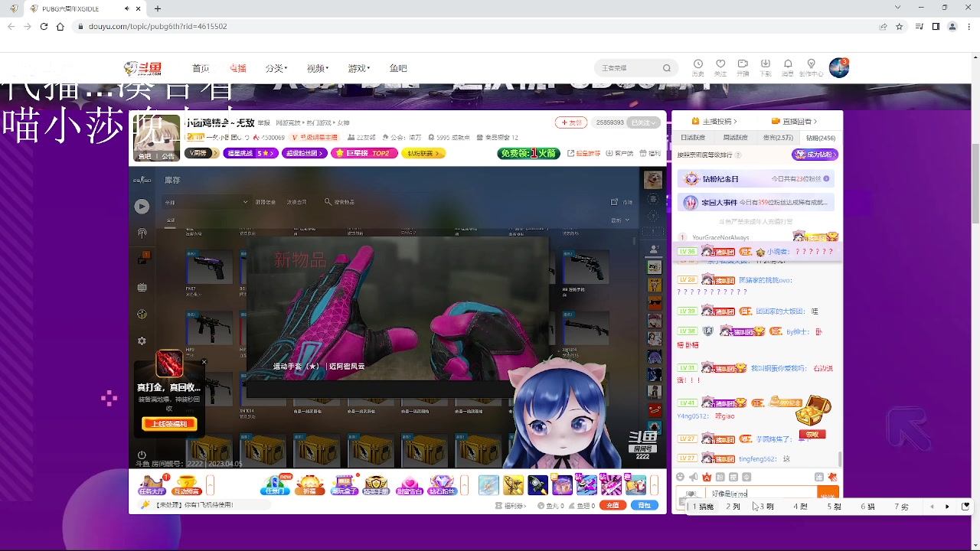Click the 上线领福利 button in ad
The height and width of the screenshot is (551, 980).
(169, 424)
